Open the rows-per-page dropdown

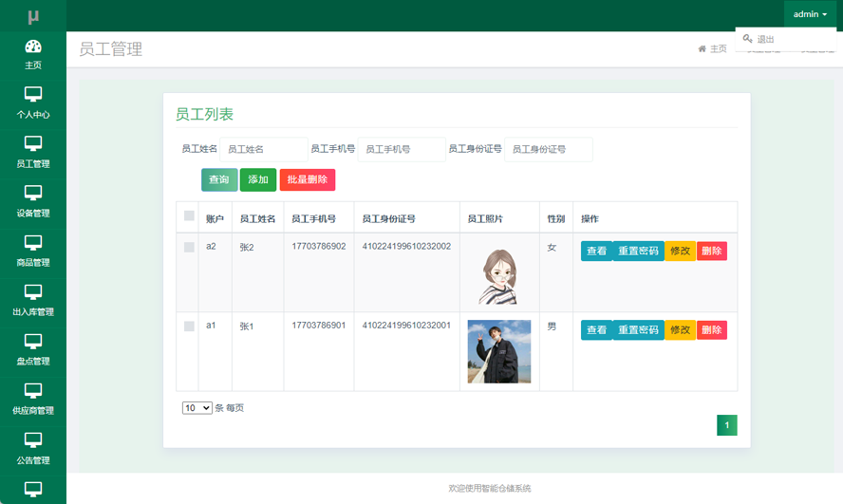[x=197, y=408]
